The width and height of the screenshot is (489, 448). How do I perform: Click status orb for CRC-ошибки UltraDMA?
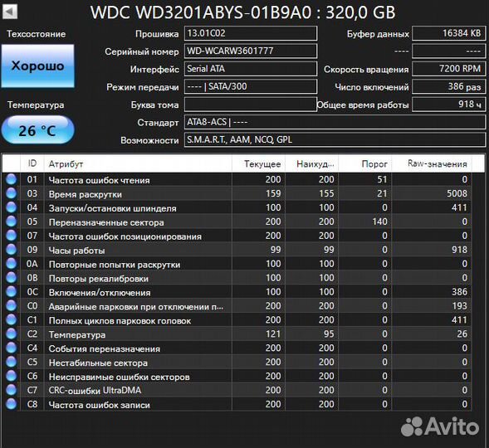click(x=12, y=390)
